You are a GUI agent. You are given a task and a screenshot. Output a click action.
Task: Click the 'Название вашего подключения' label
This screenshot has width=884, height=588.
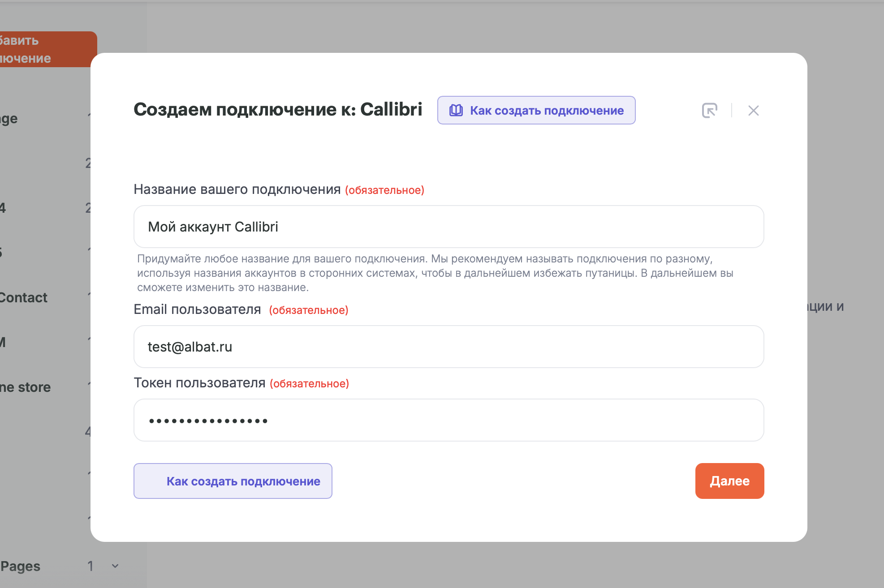pos(237,189)
